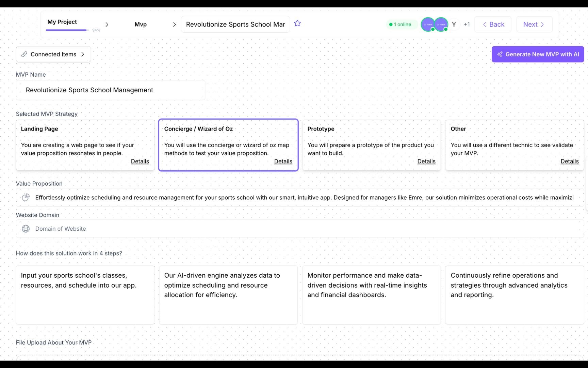This screenshot has width=588, height=368.
Task: Click the +1 hidden collaborators indicator
Action: (x=467, y=24)
